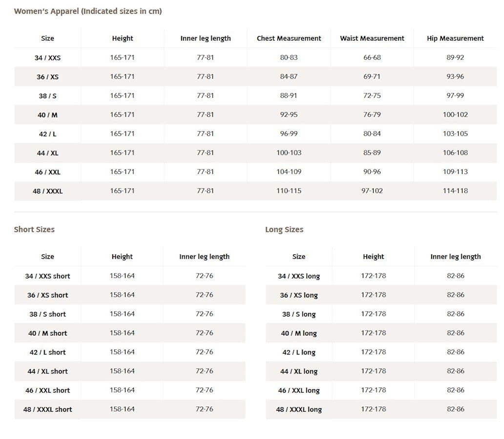Click waist measurement value 66-68

click(x=372, y=58)
